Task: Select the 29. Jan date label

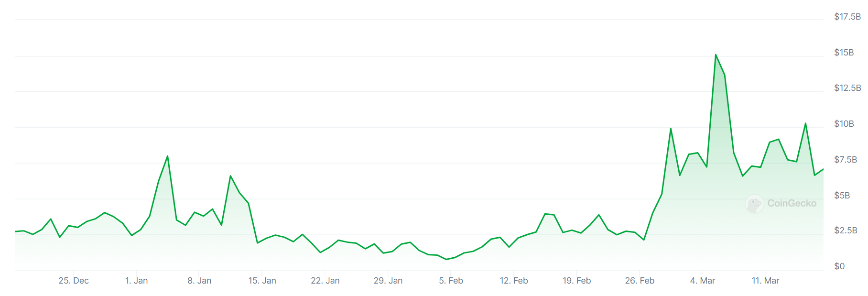Action: pos(388,281)
